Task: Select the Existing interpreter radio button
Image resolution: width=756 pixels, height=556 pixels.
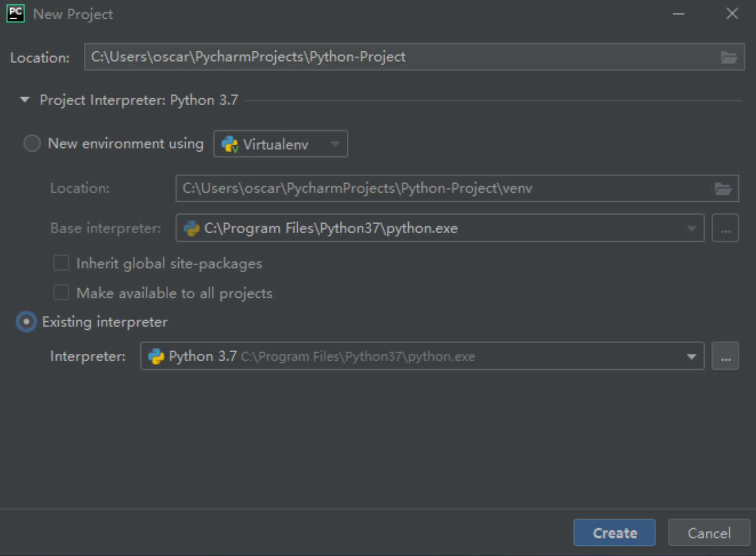Action: 26,321
